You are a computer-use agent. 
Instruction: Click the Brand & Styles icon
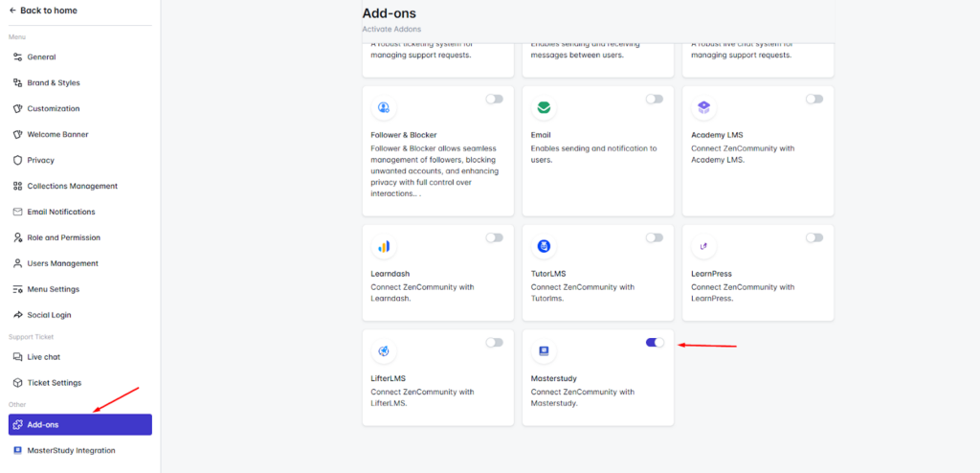pyautogui.click(x=17, y=82)
